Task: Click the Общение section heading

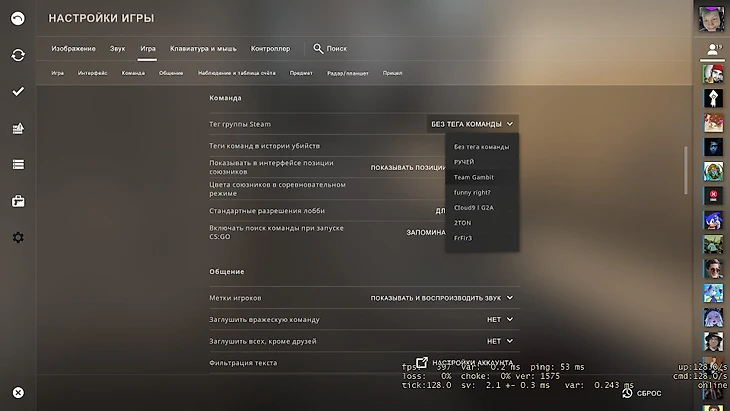Action: [x=227, y=271]
